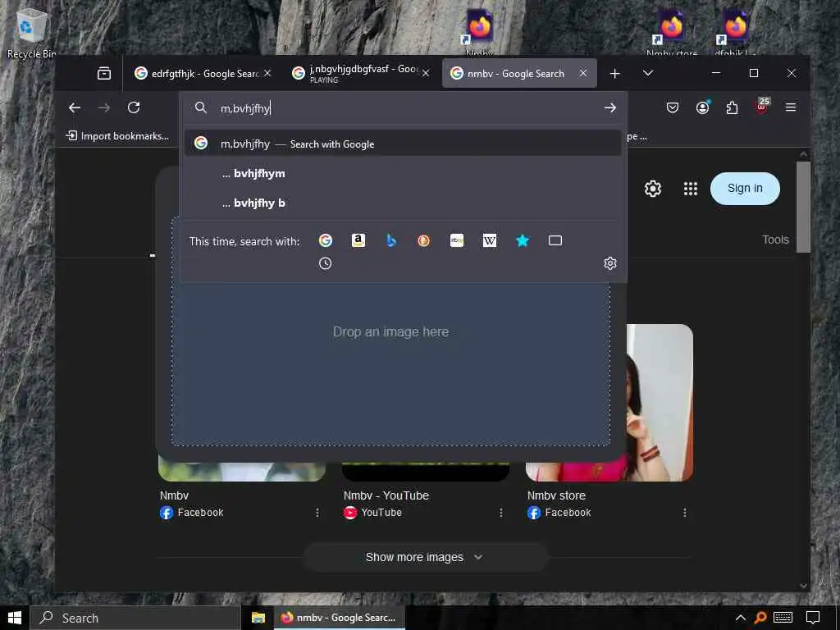Select the bvhjfhy b suggestion
The image size is (840, 630).
pos(403,203)
